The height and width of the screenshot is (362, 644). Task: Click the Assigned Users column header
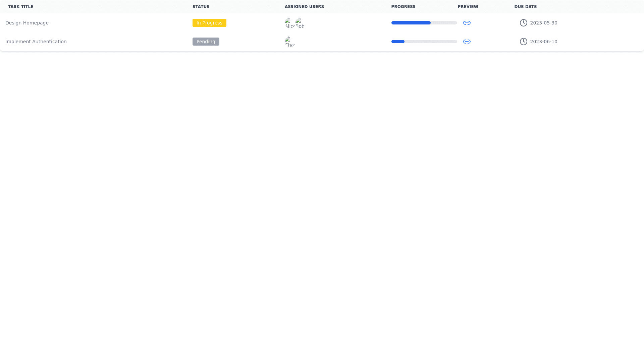pyautogui.click(x=304, y=7)
